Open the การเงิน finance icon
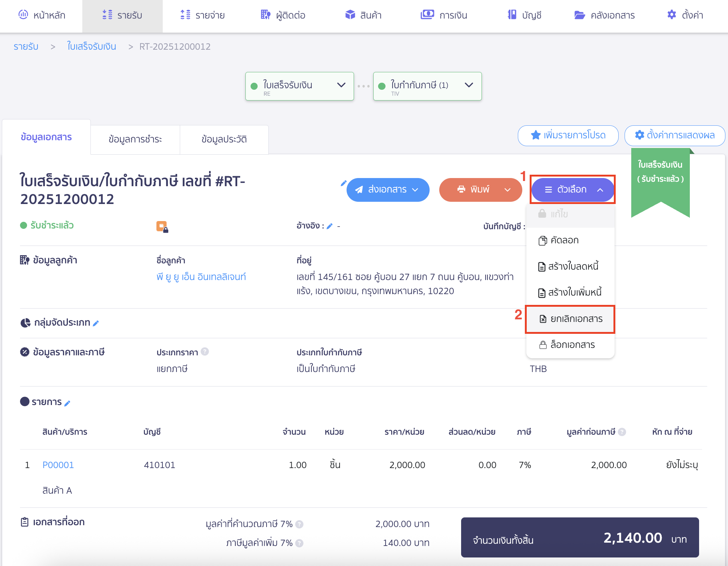The image size is (728, 566). coord(427,15)
